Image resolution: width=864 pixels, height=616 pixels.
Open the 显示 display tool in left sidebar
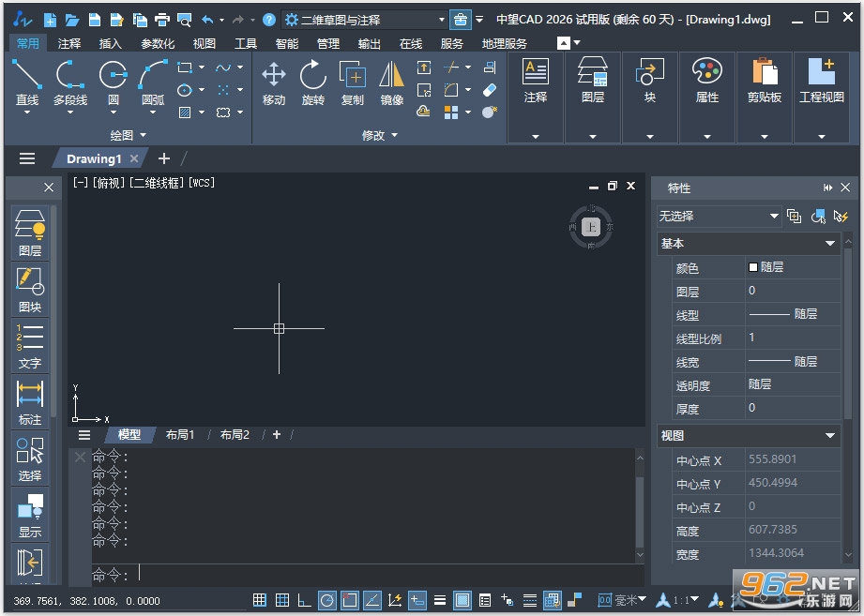coord(30,515)
